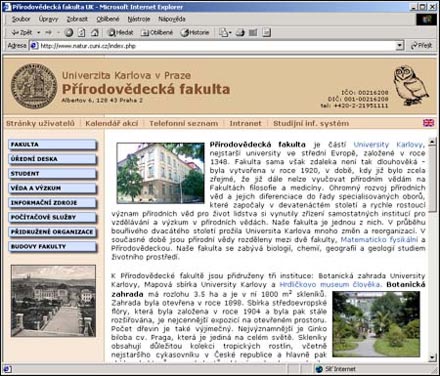The width and height of the screenshot is (440, 376).
Task: Follow the Matematicko fysikální link
Action: click(x=379, y=240)
